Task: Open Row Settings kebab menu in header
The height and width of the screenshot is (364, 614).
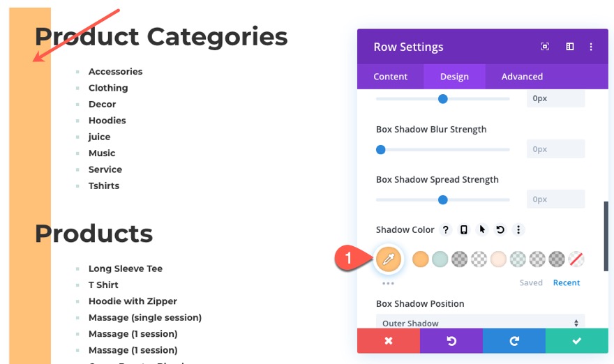Action: click(x=591, y=47)
